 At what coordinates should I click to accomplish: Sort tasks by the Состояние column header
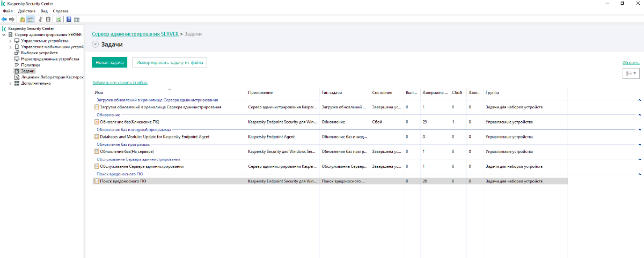coord(382,93)
